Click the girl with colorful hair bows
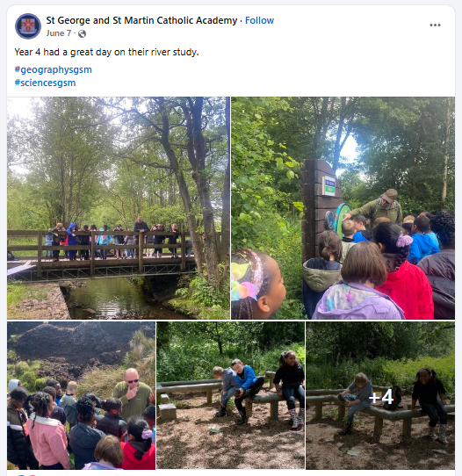 (258, 285)
